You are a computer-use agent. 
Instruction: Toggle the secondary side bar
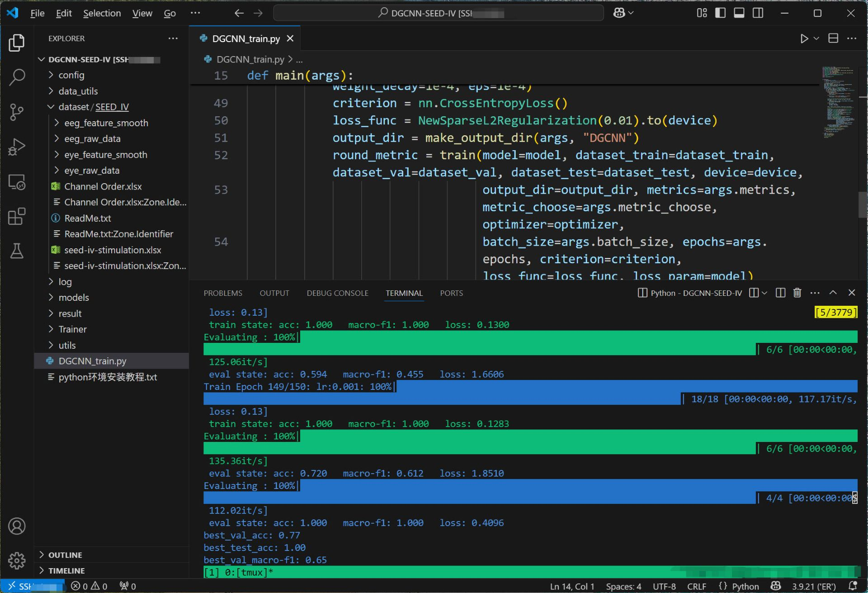[x=758, y=13]
